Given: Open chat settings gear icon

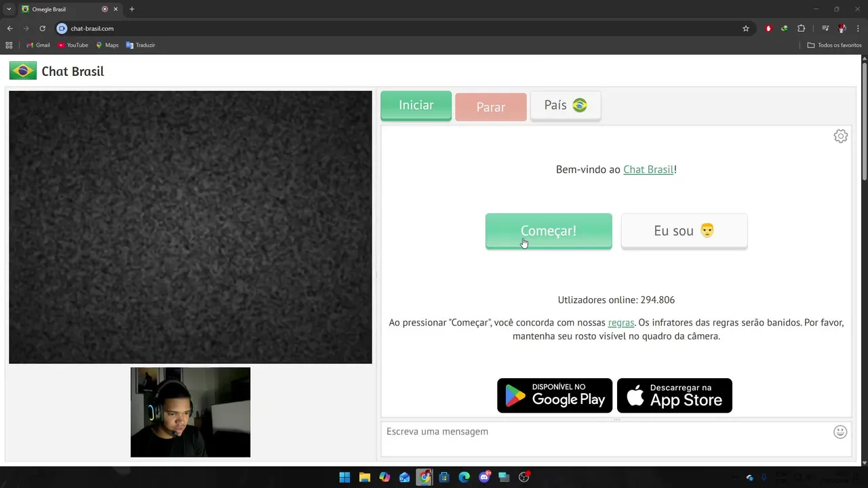Looking at the screenshot, I should point(840,136).
